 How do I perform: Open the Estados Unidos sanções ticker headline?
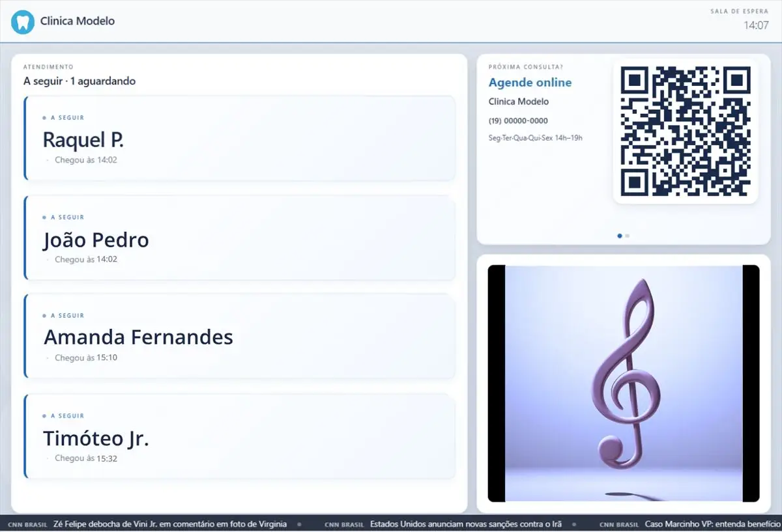(x=465, y=524)
